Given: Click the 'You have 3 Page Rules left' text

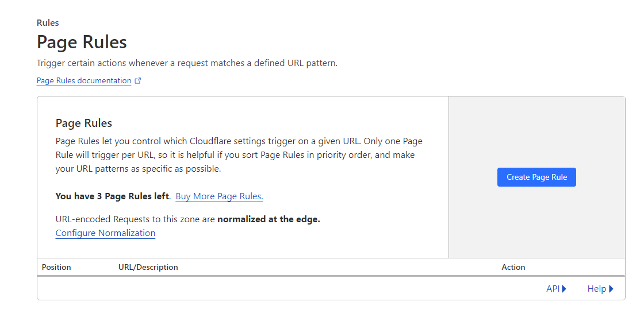Looking at the screenshot, I should click(112, 196).
